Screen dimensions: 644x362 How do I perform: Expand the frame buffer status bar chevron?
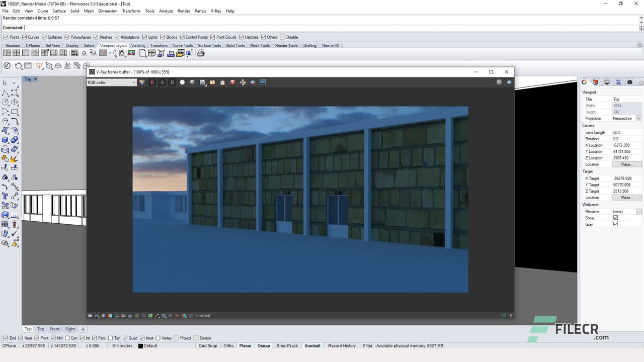point(511,315)
